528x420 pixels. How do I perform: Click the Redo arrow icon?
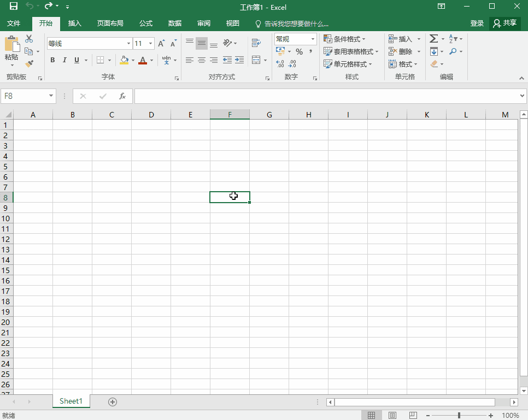click(x=49, y=5)
